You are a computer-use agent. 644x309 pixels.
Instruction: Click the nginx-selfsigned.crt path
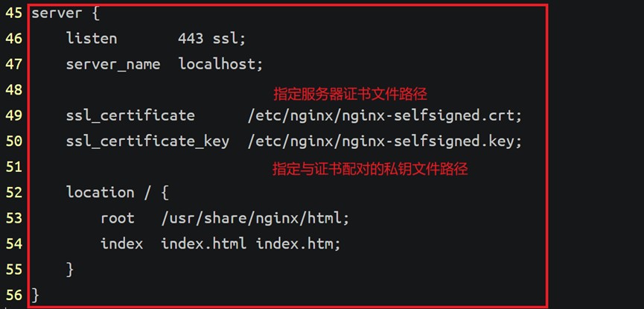384,115
